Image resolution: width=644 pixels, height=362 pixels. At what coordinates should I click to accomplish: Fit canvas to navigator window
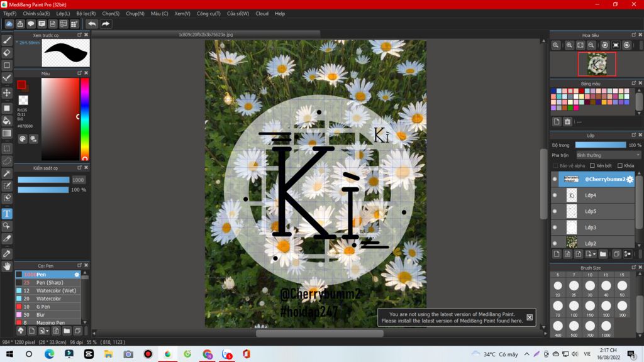point(580,45)
